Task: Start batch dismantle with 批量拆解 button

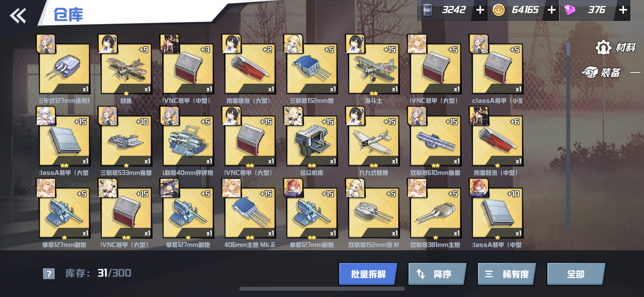Action: [368, 274]
